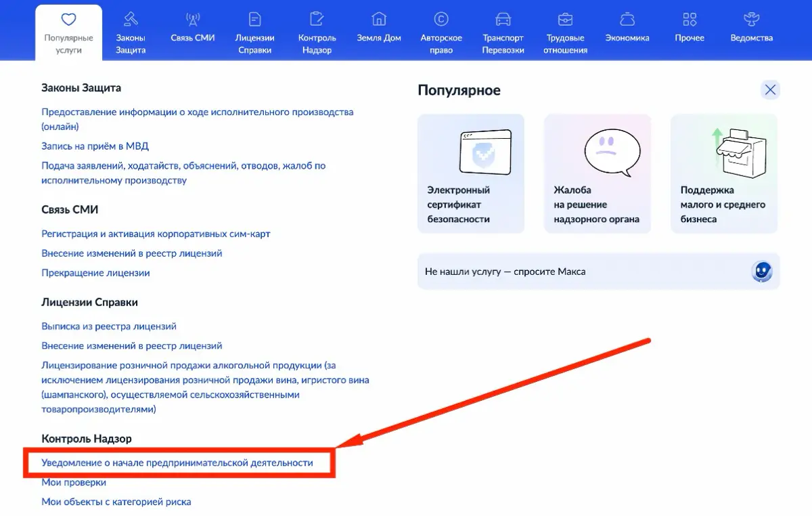Screen dimensions: 812x516
Task: Click the eagle emblem icon for Ведомства
Action: (751, 19)
